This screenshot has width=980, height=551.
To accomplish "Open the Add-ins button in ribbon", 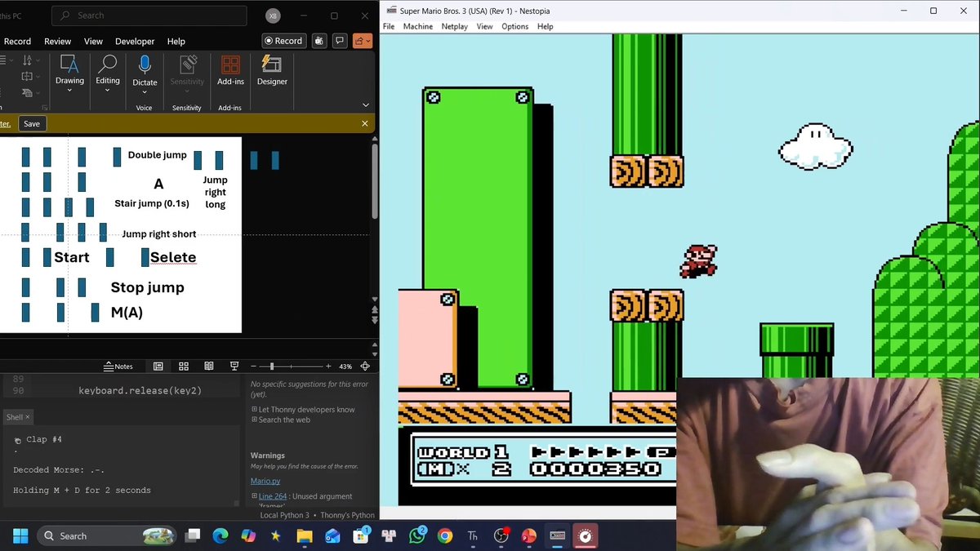I will pos(230,70).
